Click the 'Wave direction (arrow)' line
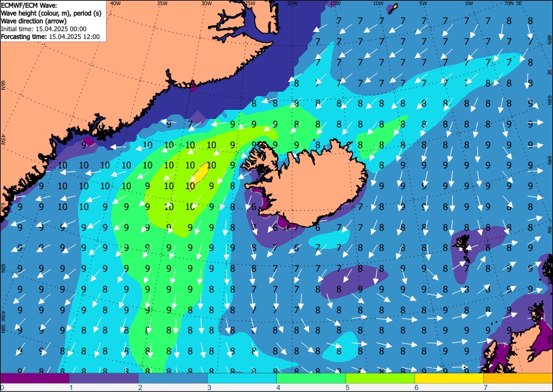 (x=33, y=21)
